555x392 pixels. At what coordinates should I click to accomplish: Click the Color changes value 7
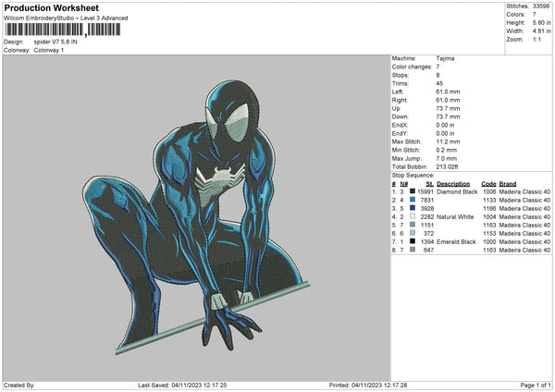(438, 67)
